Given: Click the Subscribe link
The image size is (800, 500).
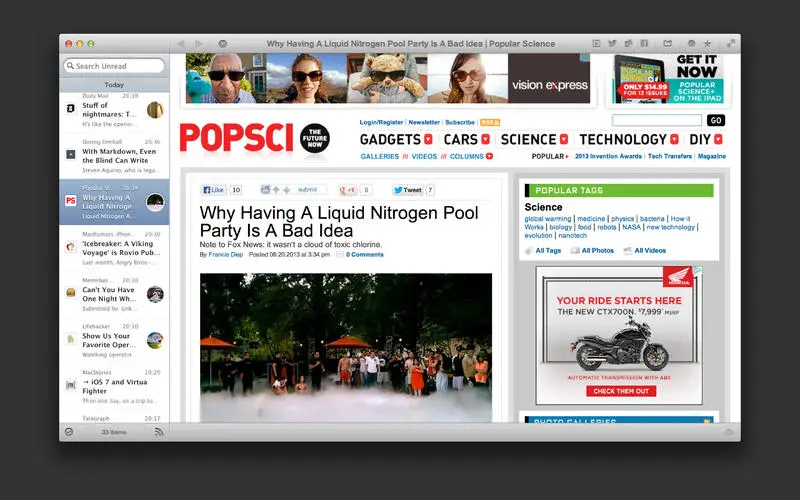Looking at the screenshot, I should coord(460,122).
